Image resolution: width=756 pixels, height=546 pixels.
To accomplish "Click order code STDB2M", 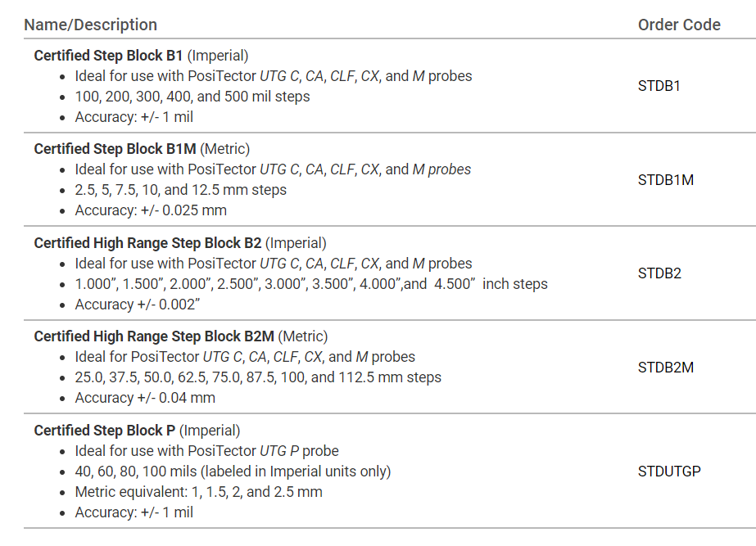I will (x=665, y=368).
